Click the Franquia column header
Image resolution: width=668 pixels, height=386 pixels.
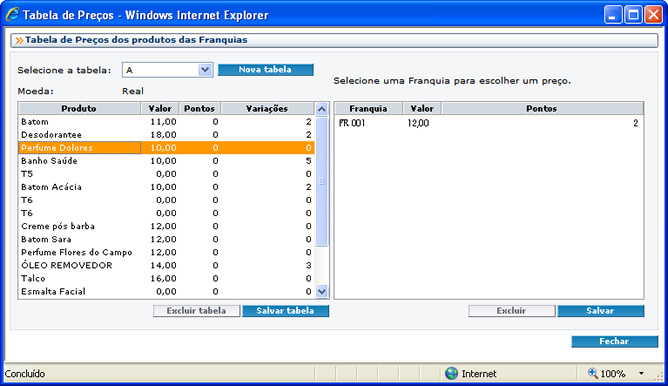click(369, 109)
